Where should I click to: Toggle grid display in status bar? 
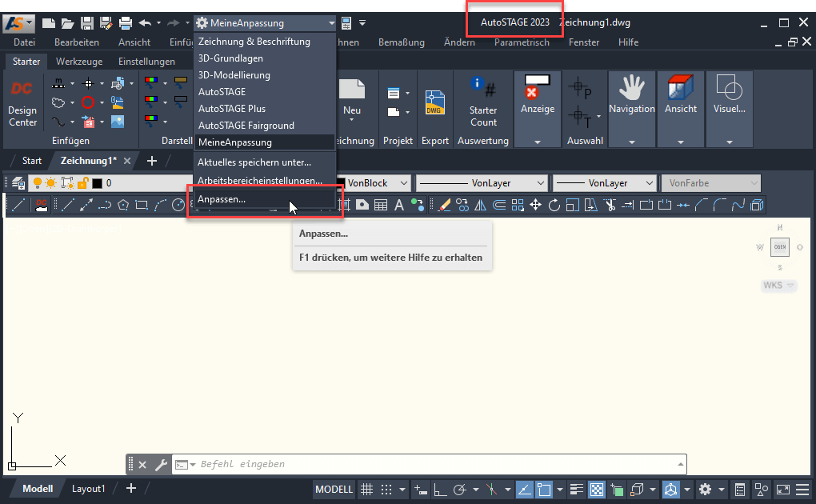367,490
